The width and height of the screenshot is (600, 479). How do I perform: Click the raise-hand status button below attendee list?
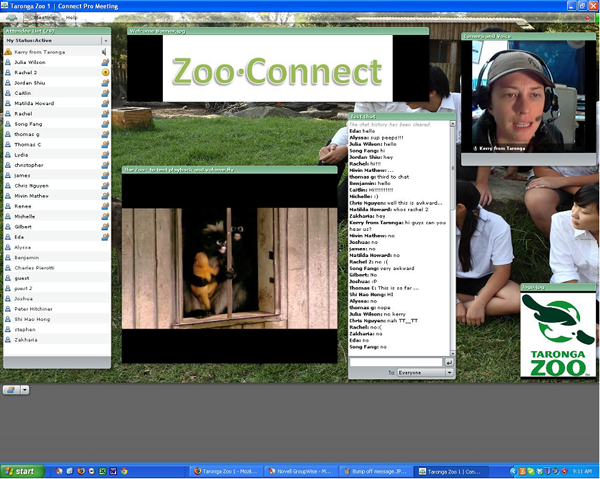(x=11, y=390)
